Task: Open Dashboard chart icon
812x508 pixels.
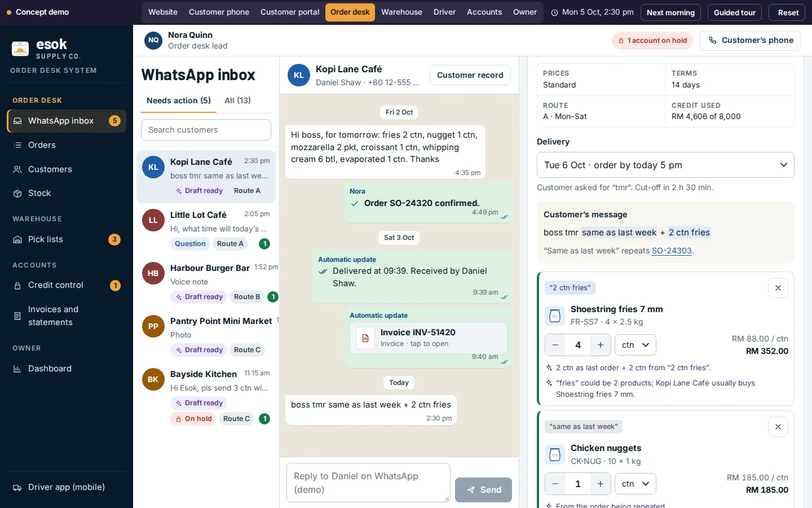Action: pos(17,369)
